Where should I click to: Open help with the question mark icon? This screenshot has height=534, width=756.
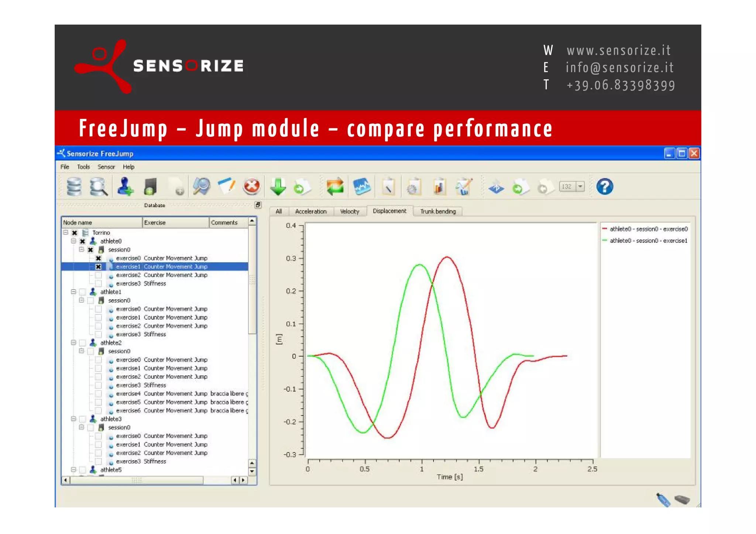coord(604,186)
